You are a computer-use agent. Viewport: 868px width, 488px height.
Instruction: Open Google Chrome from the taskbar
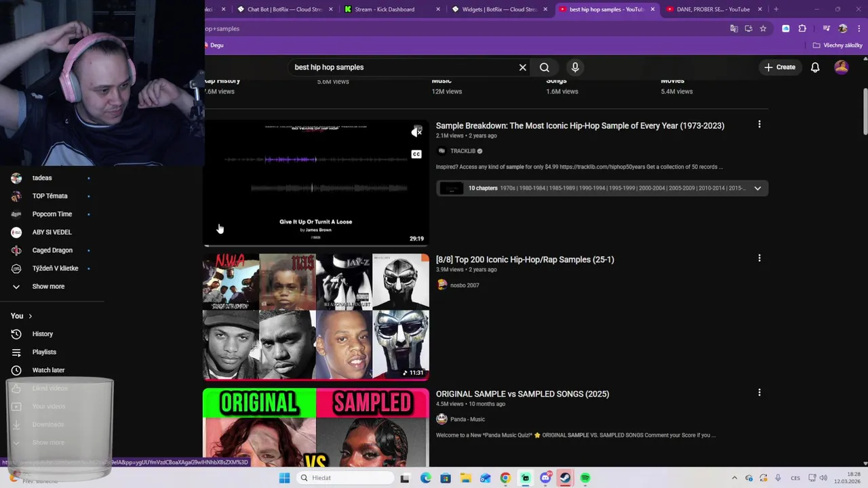tap(505, 478)
